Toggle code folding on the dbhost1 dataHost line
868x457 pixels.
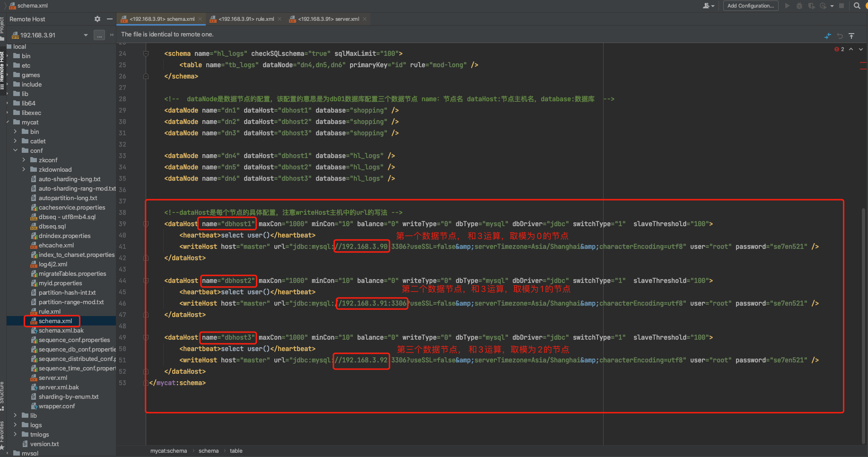pyautogui.click(x=146, y=224)
